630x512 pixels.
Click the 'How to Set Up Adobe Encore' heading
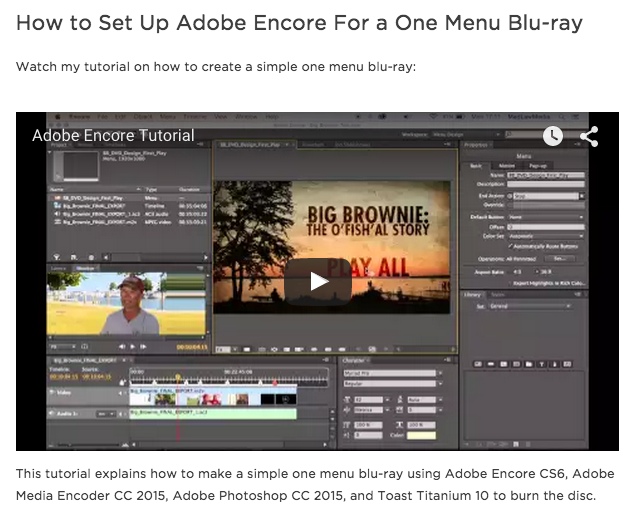click(x=299, y=23)
